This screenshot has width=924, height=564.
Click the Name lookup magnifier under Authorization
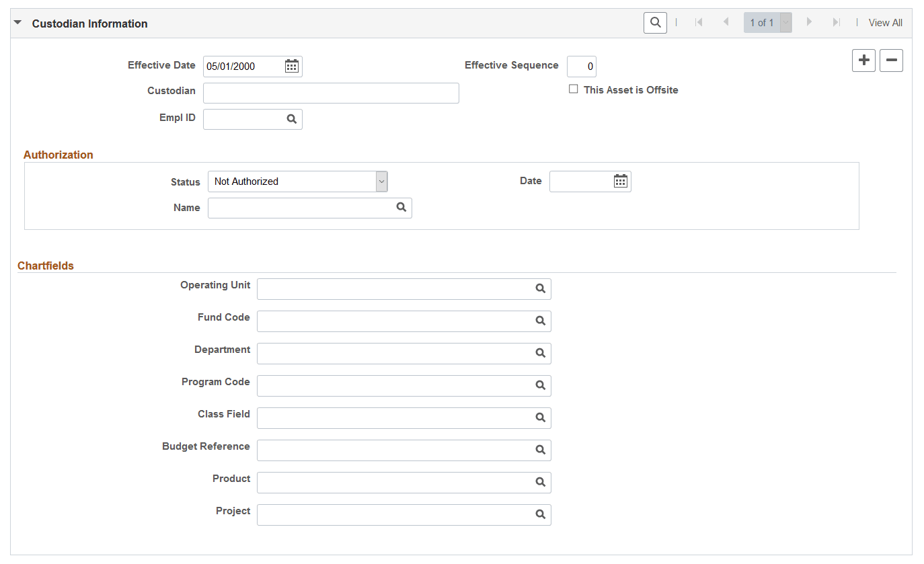coord(401,208)
